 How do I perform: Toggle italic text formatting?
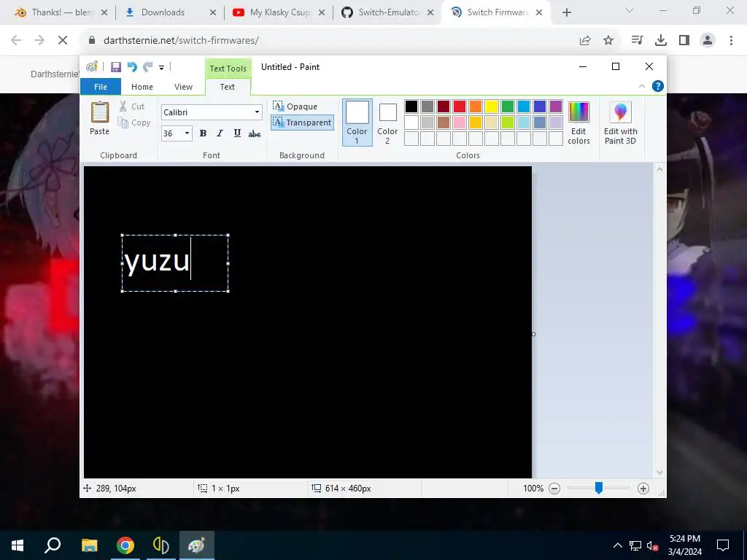(x=220, y=133)
